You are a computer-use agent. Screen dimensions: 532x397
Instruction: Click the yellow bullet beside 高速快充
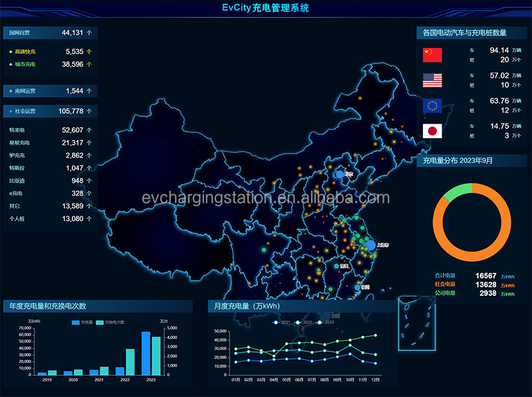coord(11,52)
